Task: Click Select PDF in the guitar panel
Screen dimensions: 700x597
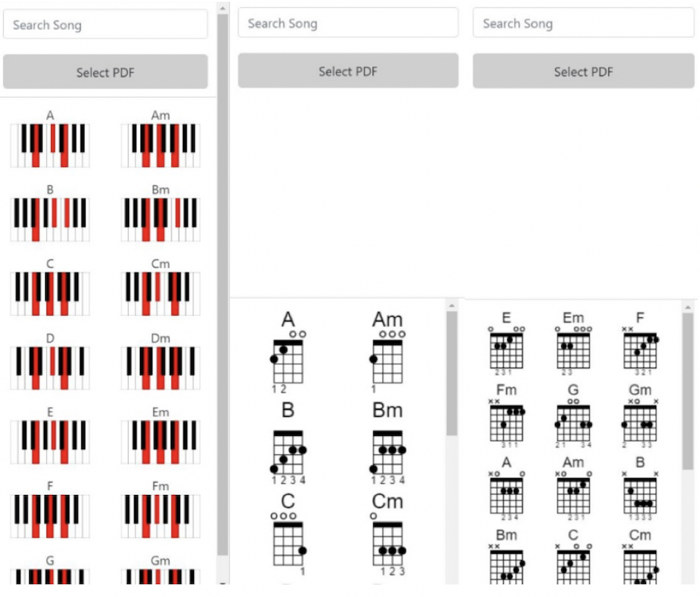Action: 583,71
